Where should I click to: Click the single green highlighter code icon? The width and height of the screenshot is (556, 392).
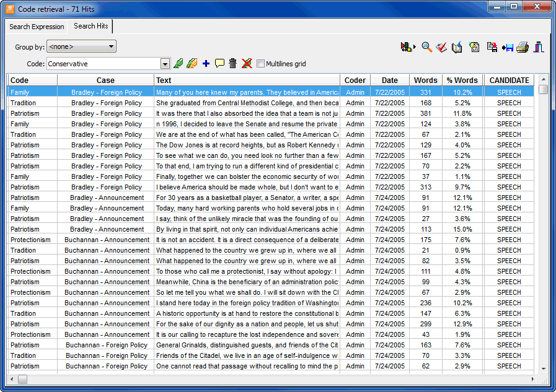tap(179, 64)
